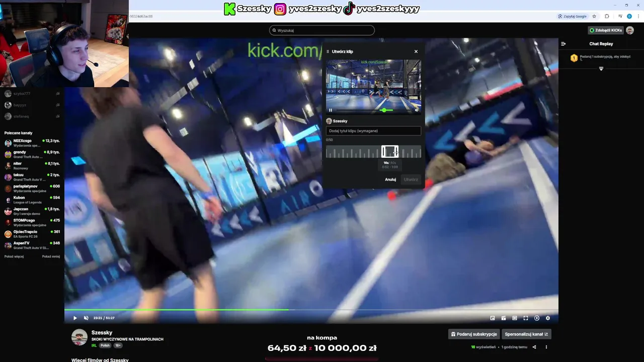Open picture-in-picture mode in main player
644x362 pixels.
[x=493, y=318]
